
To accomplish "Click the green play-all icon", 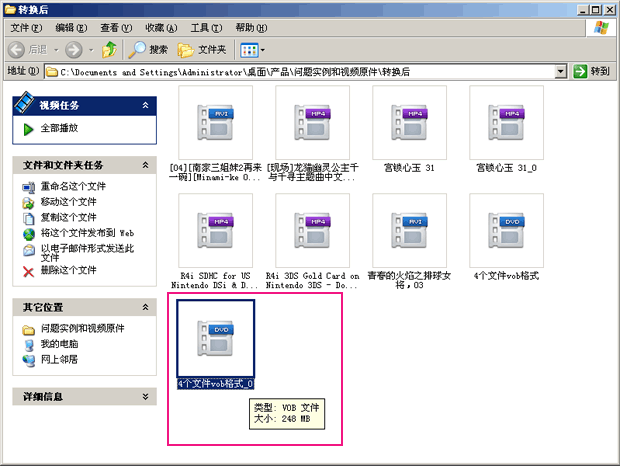I will [29, 129].
